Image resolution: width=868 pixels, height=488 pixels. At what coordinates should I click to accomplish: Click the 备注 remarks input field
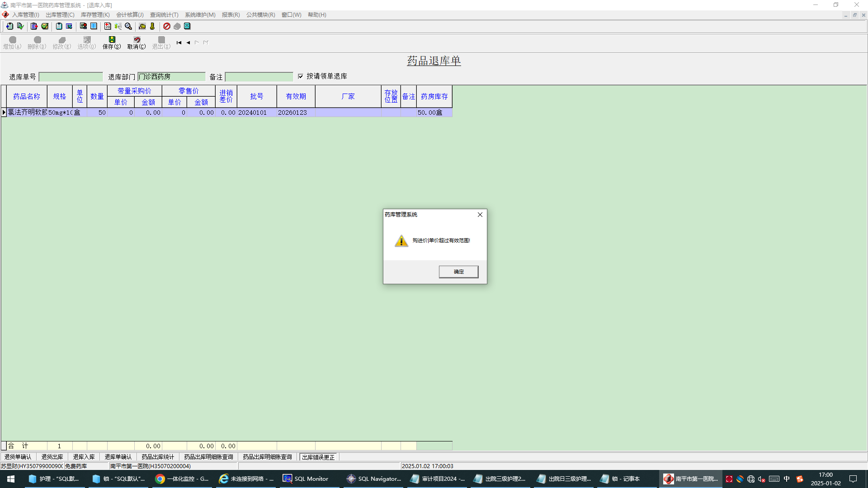click(x=259, y=77)
